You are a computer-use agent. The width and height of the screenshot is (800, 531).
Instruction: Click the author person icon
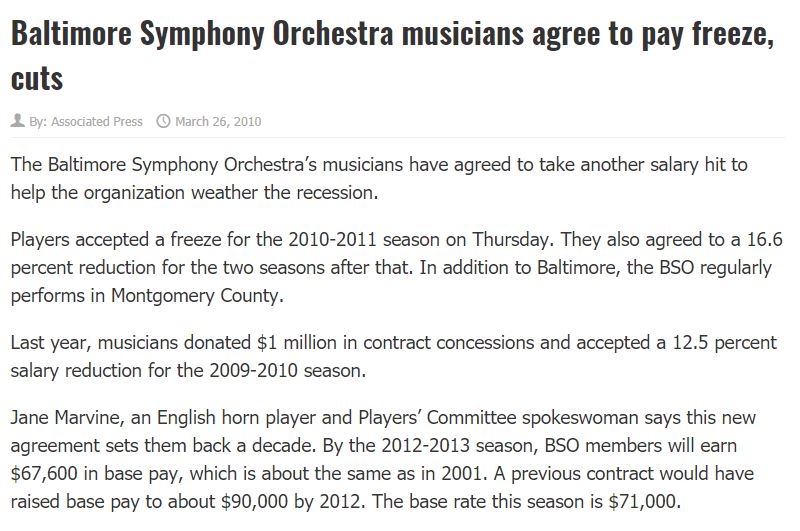click(17, 122)
